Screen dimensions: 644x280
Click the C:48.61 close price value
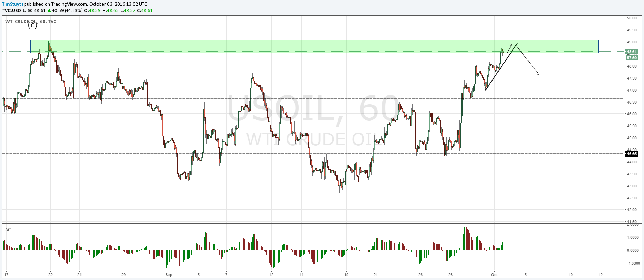point(145,10)
